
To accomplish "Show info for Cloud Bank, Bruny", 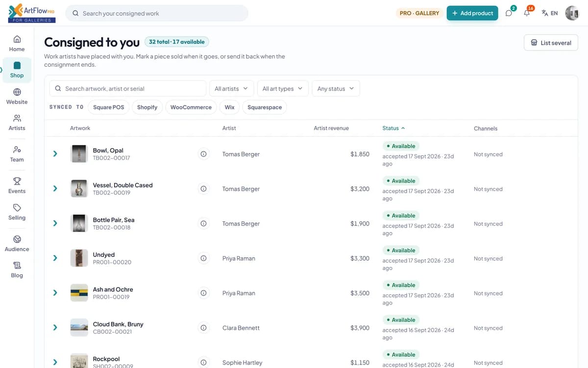I will pyautogui.click(x=203, y=328).
